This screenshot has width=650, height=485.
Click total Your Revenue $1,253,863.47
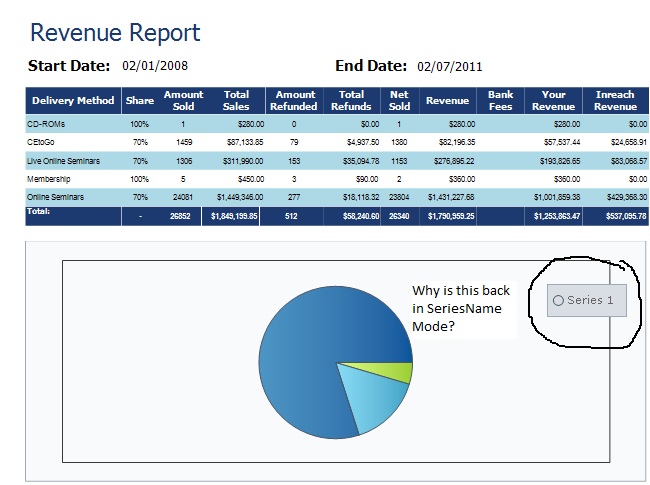(x=557, y=216)
